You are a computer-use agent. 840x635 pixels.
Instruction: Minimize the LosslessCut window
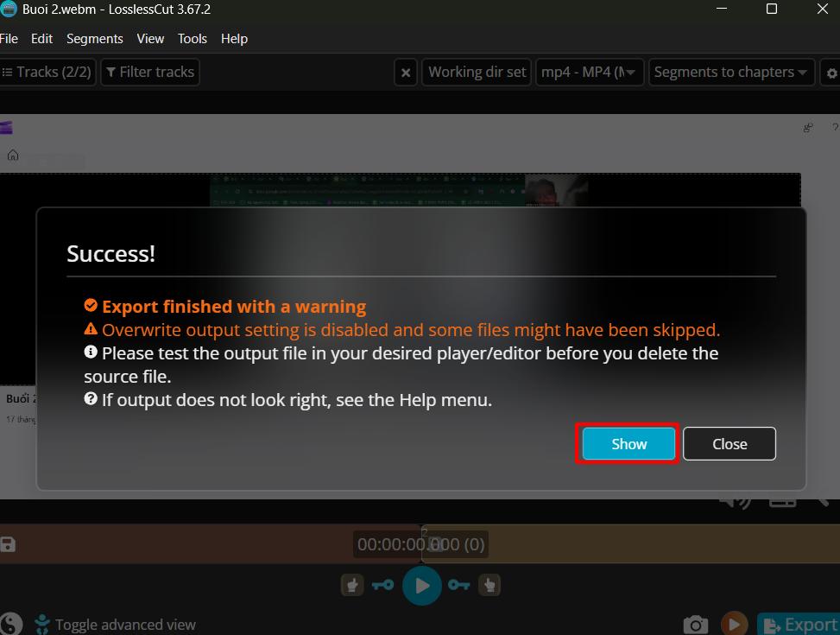tap(722, 9)
